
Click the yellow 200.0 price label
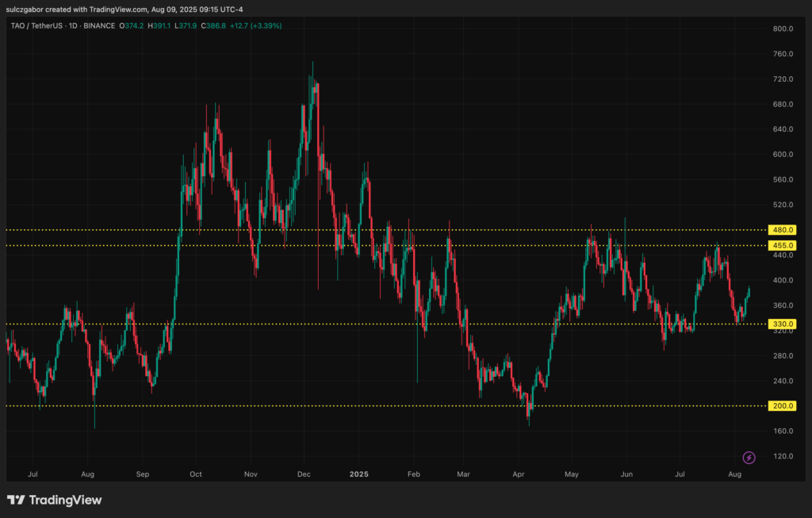(x=782, y=405)
